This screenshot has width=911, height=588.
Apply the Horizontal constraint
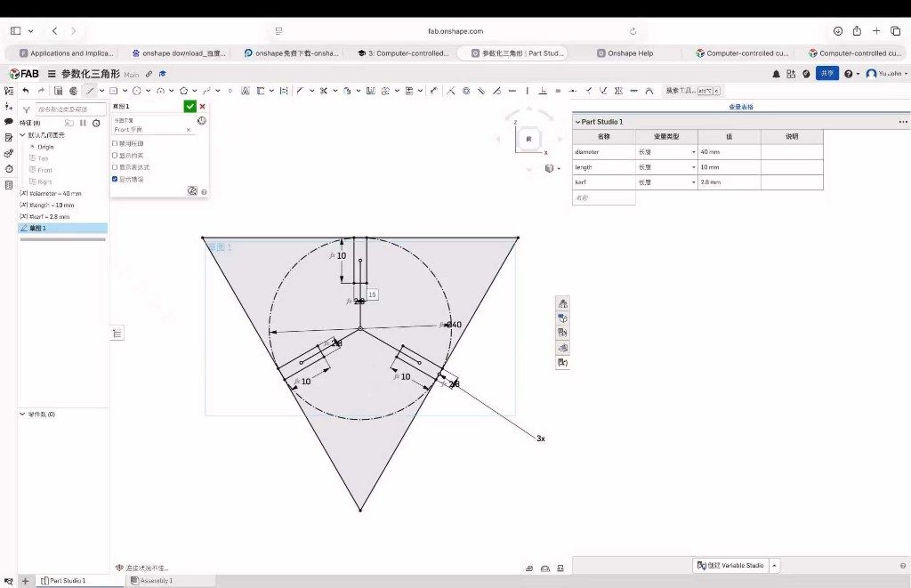(x=512, y=91)
